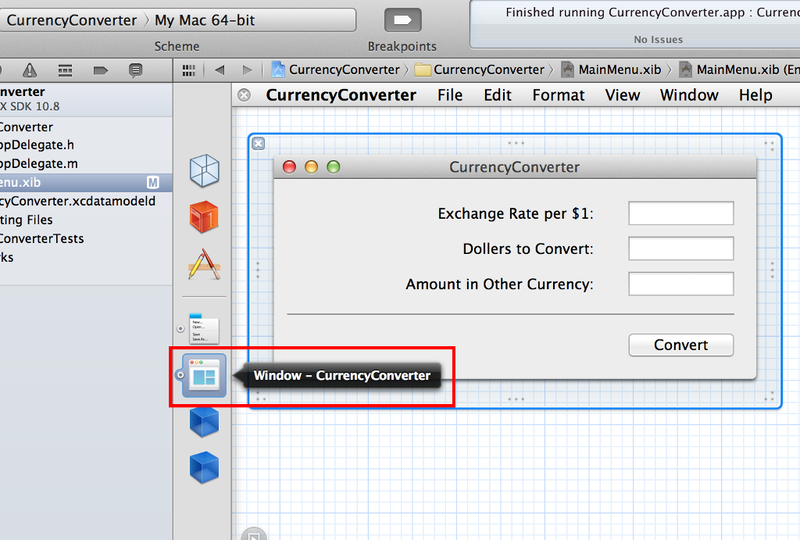
Task: Click the Application object icon in dock
Action: coord(204,264)
